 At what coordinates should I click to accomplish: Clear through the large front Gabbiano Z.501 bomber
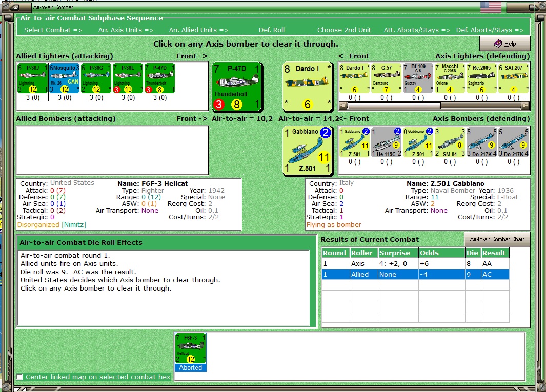[307, 150]
